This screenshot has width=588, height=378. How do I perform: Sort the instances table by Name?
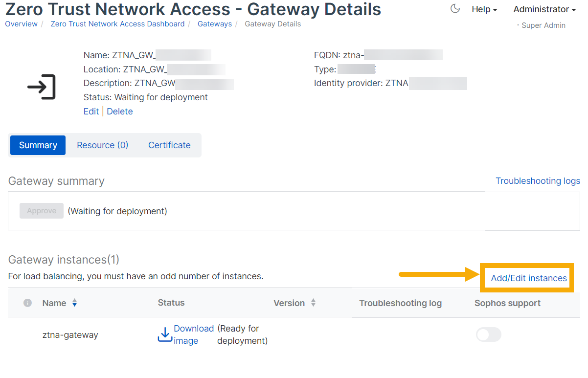[x=74, y=303]
